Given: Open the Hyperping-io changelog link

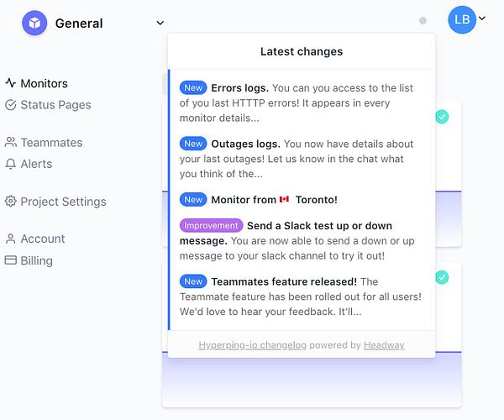Looking at the screenshot, I should tap(252, 345).
